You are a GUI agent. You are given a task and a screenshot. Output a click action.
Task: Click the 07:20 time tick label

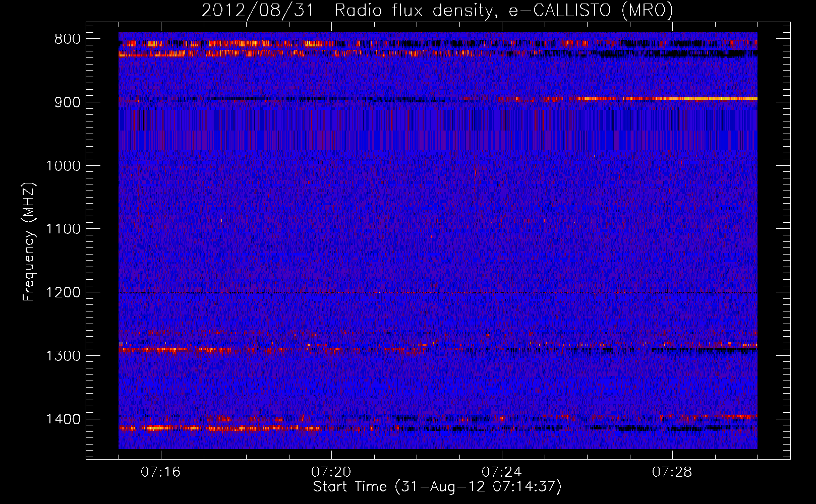(331, 472)
